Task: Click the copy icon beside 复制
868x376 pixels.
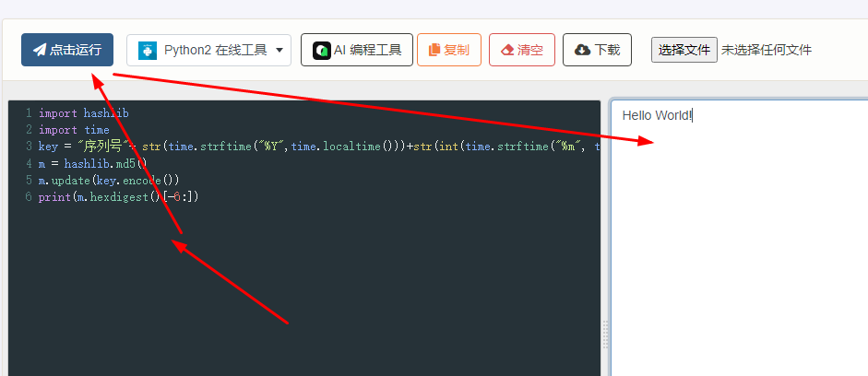Action: point(434,50)
